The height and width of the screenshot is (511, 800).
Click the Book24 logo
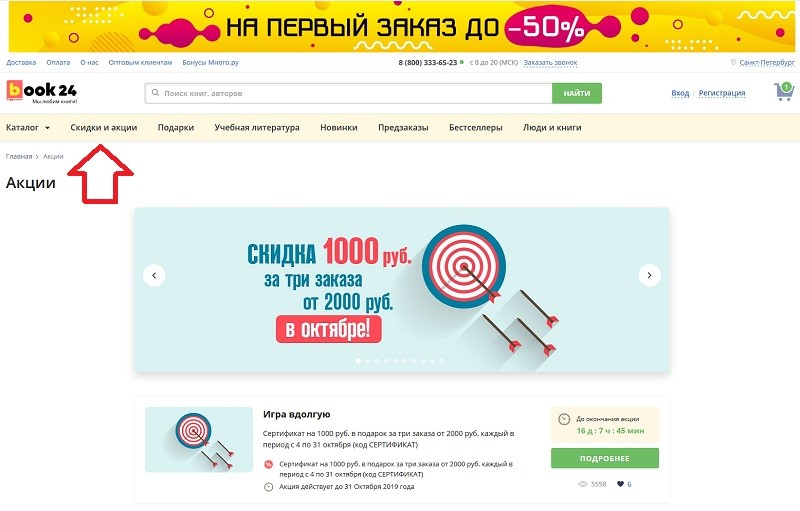click(41, 92)
